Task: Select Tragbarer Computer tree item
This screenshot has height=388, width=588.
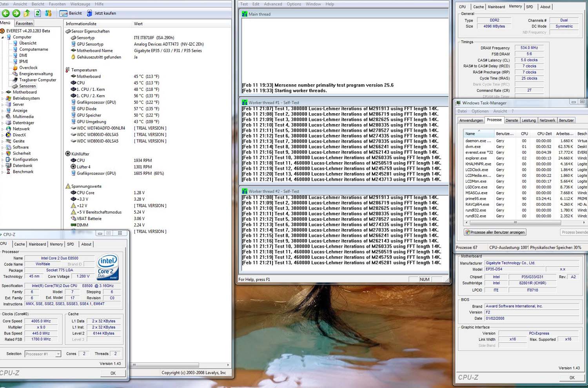Action: coord(38,80)
